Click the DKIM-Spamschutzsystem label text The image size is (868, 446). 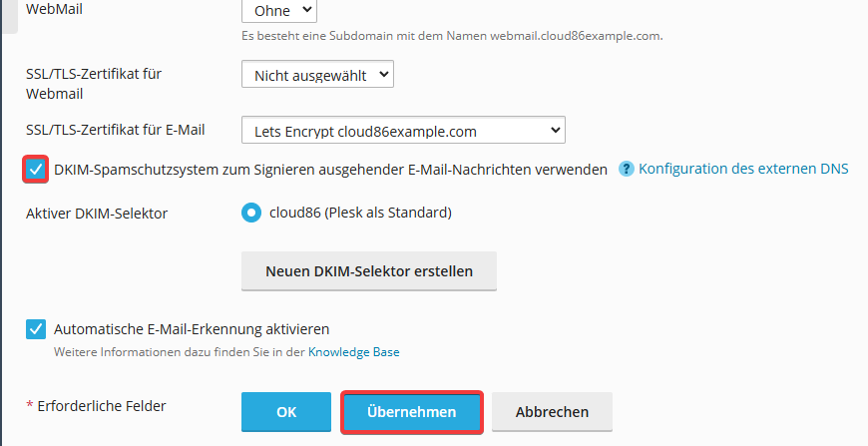pyautogui.click(x=330, y=170)
